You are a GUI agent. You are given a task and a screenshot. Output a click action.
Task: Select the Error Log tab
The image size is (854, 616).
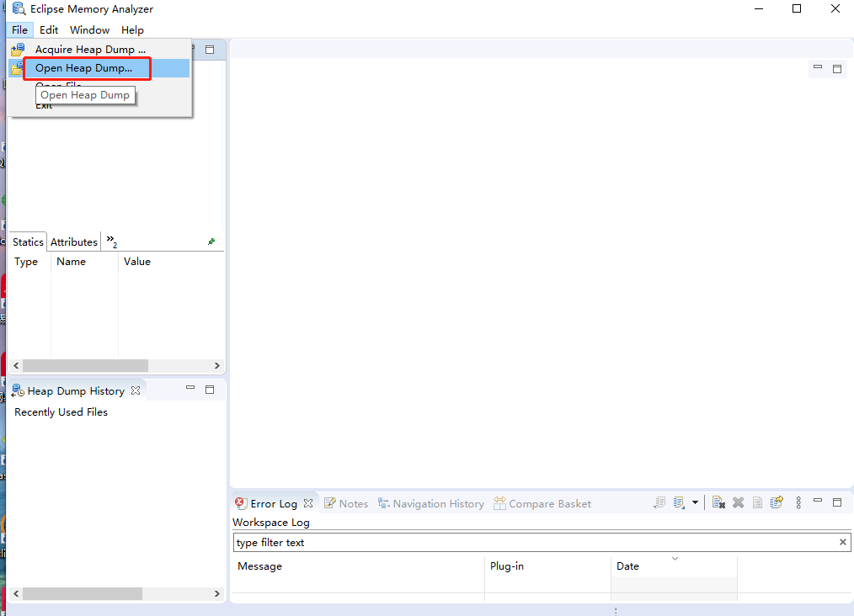coord(274,504)
